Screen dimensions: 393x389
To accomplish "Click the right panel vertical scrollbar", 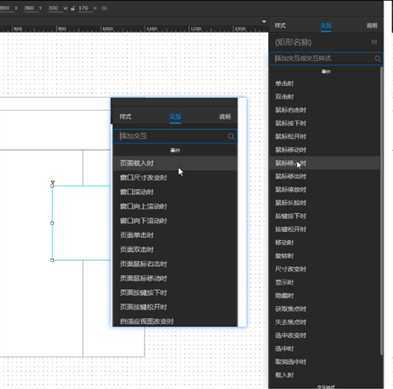I will click(381, 210).
